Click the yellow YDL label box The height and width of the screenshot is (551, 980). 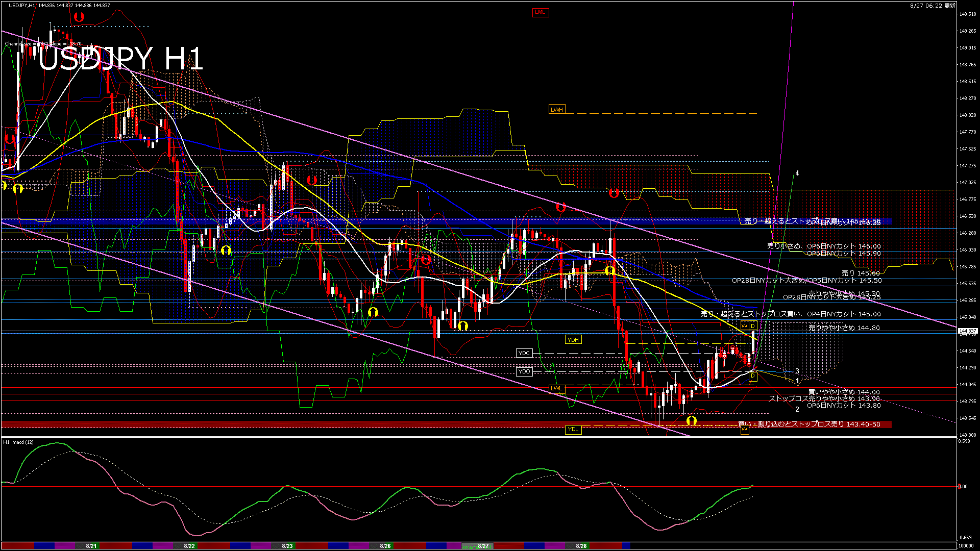tap(573, 430)
